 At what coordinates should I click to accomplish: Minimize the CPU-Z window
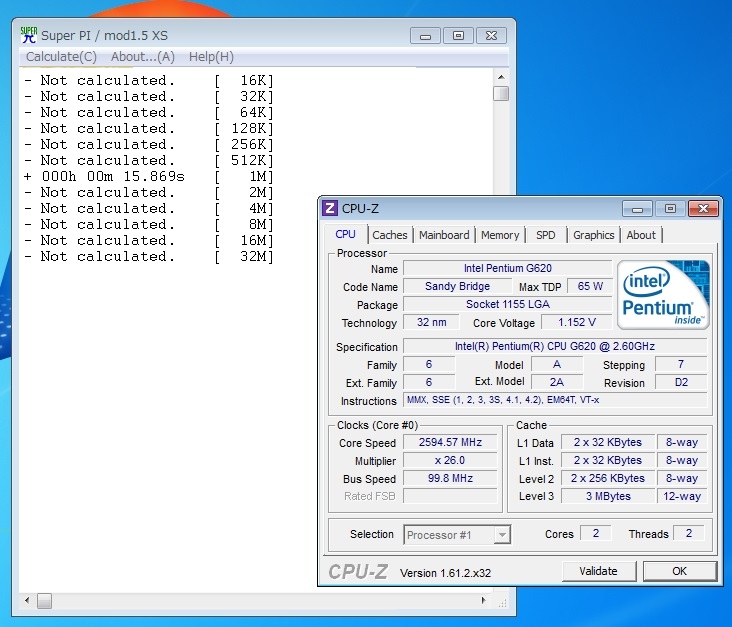pos(637,208)
